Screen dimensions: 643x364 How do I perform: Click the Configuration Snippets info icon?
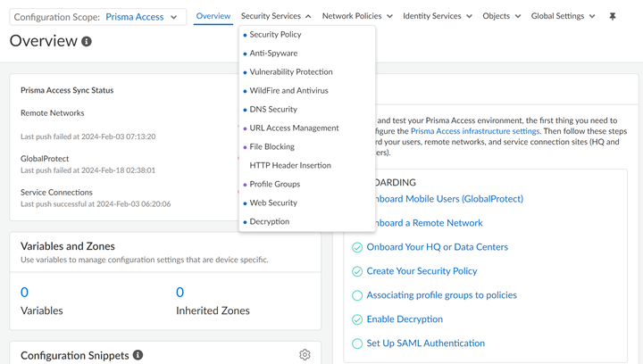coord(138,355)
